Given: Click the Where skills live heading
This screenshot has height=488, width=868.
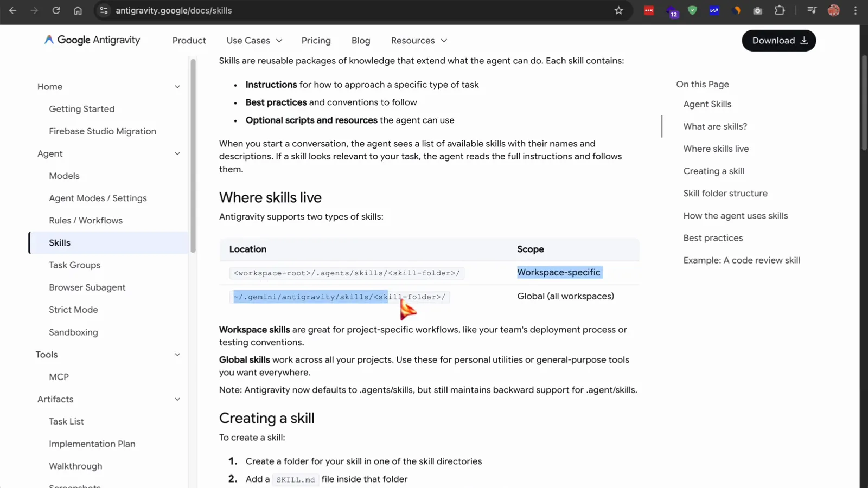Looking at the screenshot, I should click(x=270, y=197).
